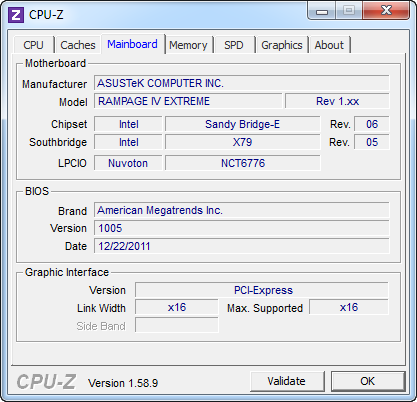Click the LPCIO label

[x=72, y=163]
